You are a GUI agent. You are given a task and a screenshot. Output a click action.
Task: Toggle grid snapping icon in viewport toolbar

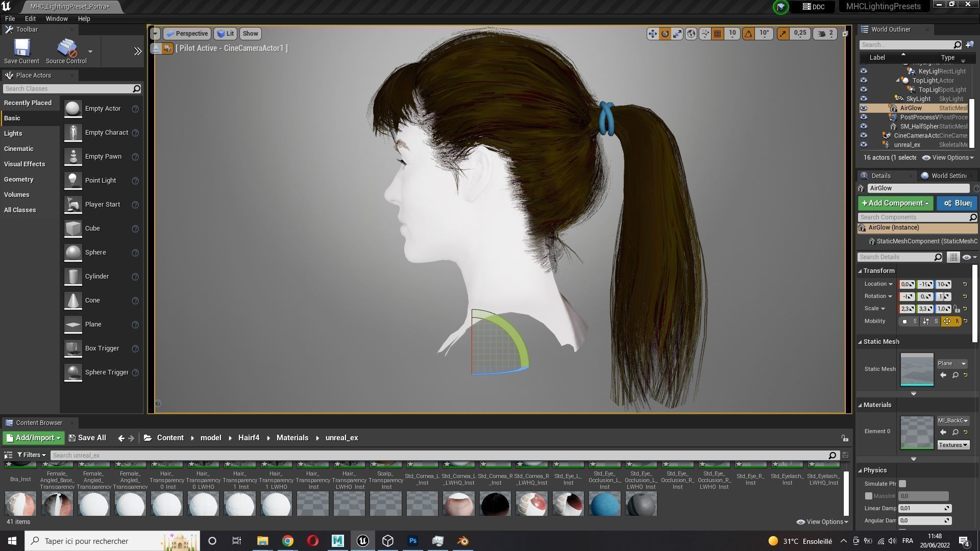click(x=717, y=34)
